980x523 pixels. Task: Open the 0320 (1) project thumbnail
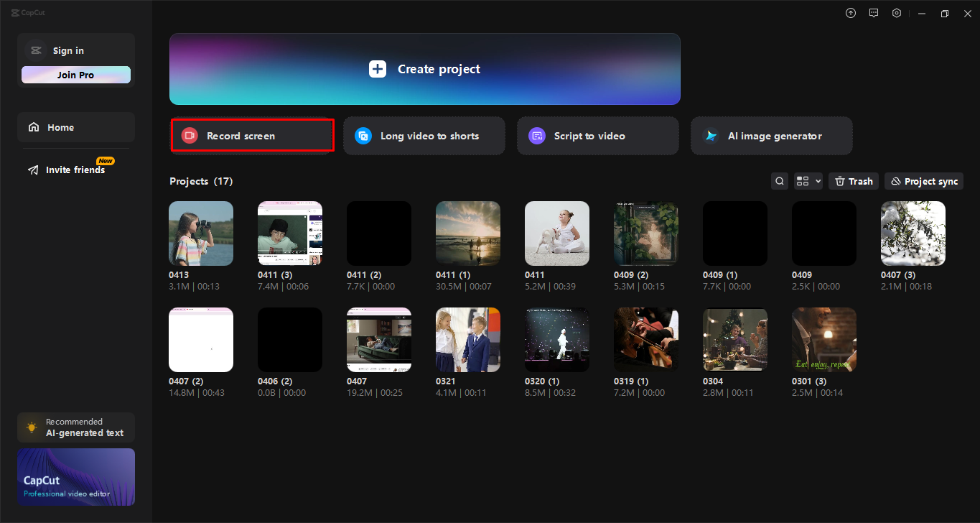557,340
